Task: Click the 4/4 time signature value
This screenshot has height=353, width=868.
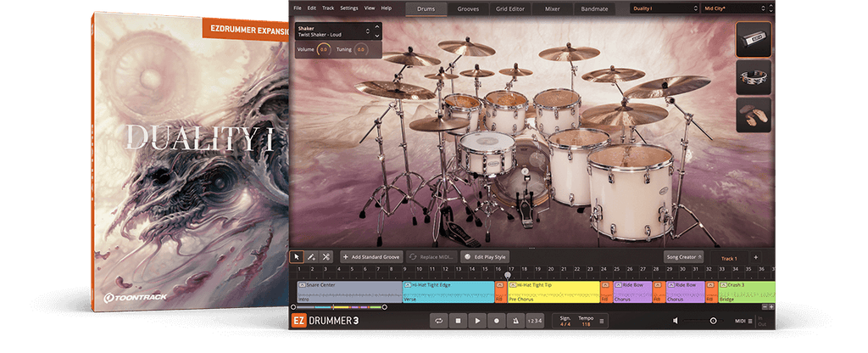Action: [x=565, y=323]
